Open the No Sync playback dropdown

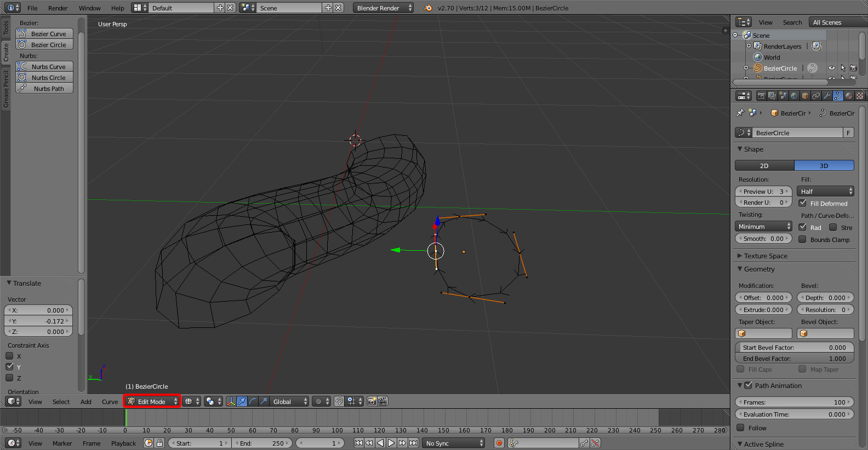[x=454, y=443]
